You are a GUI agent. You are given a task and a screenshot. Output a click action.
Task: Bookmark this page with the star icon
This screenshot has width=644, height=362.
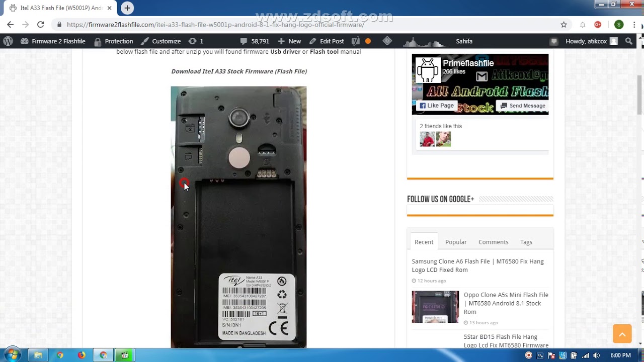click(x=563, y=25)
